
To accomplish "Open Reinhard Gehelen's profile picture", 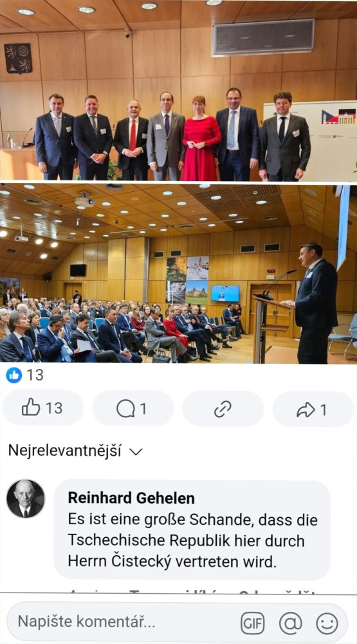I will (x=26, y=498).
